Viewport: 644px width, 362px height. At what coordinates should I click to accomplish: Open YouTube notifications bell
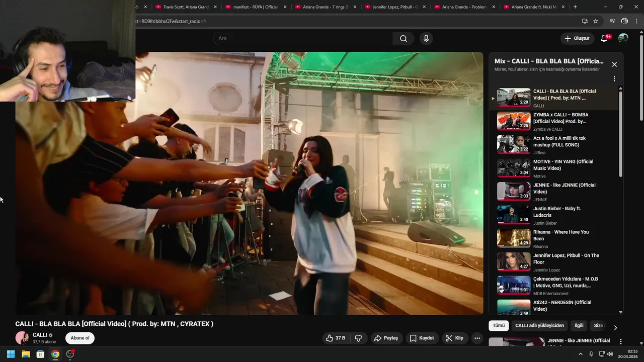tap(604, 39)
